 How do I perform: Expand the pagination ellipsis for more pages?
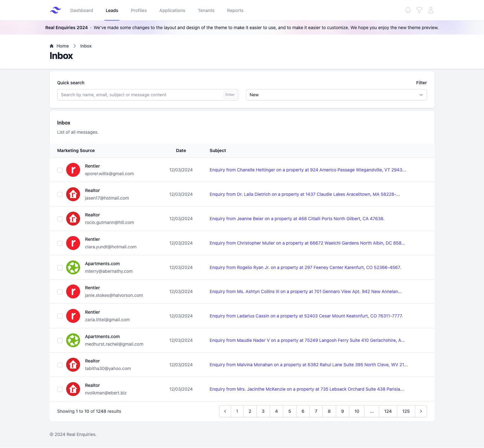(x=372, y=411)
